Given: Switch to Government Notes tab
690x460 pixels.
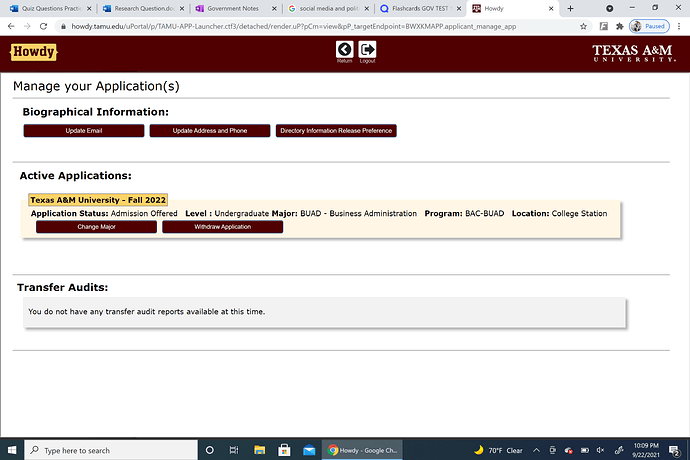Looking at the screenshot, I should [x=236, y=8].
